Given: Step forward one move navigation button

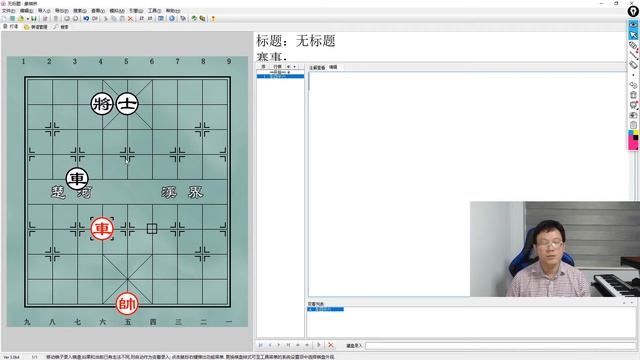Looking at the screenshot, I should [x=279, y=345].
